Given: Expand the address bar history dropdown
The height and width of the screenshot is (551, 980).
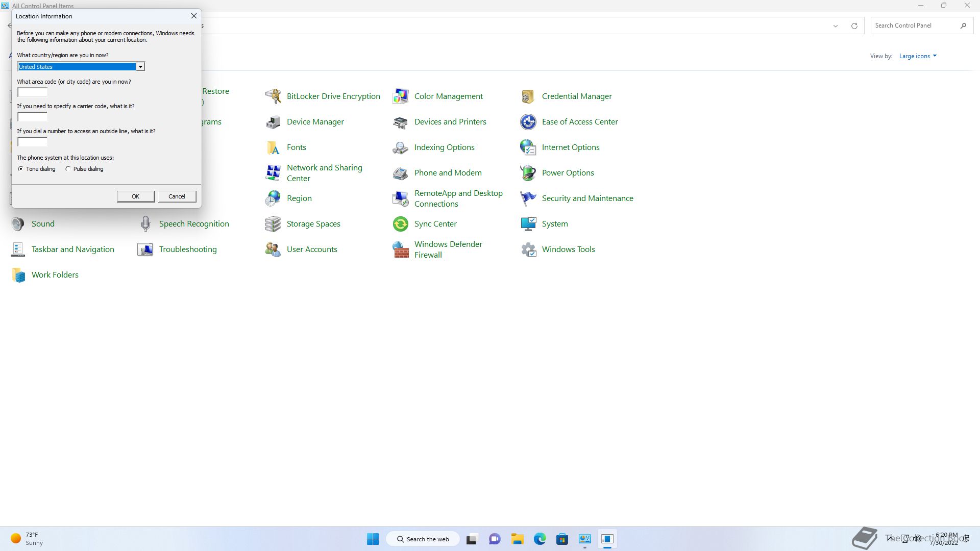Looking at the screenshot, I should 836,26.
